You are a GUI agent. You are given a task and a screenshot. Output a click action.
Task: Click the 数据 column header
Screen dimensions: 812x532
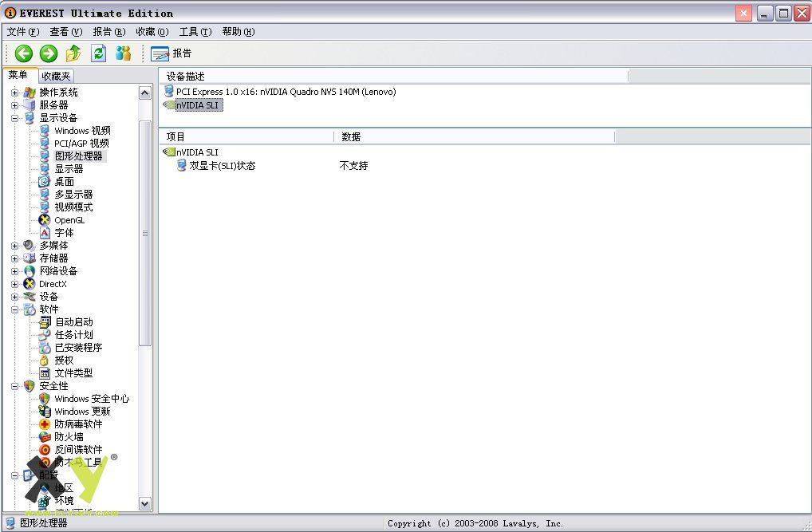click(x=475, y=136)
